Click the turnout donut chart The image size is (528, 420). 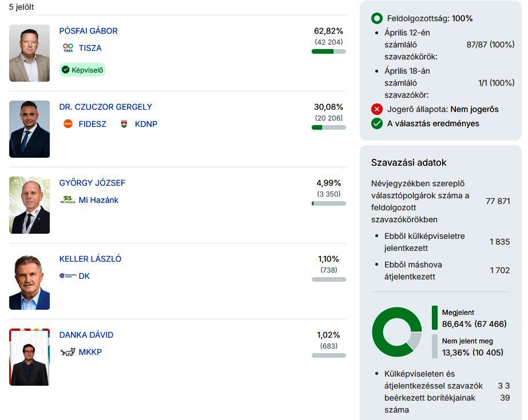pos(396,332)
